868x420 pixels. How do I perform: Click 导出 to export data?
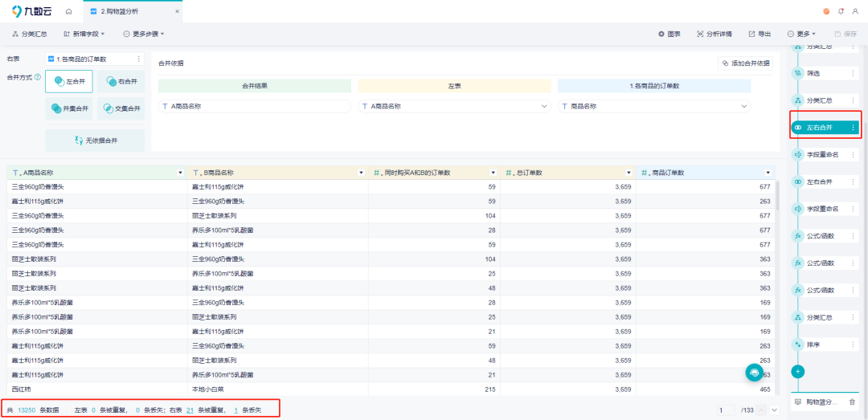tap(760, 35)
